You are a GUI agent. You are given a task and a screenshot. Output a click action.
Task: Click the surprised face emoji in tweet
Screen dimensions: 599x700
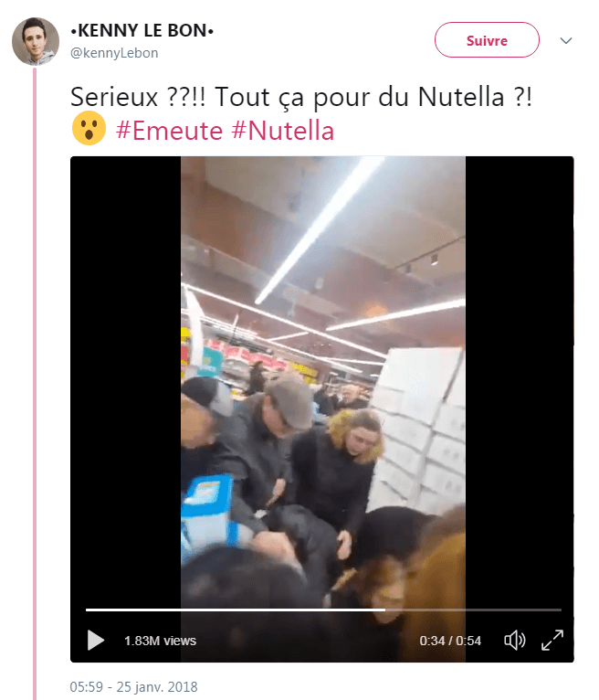click(x=89, y=128)
